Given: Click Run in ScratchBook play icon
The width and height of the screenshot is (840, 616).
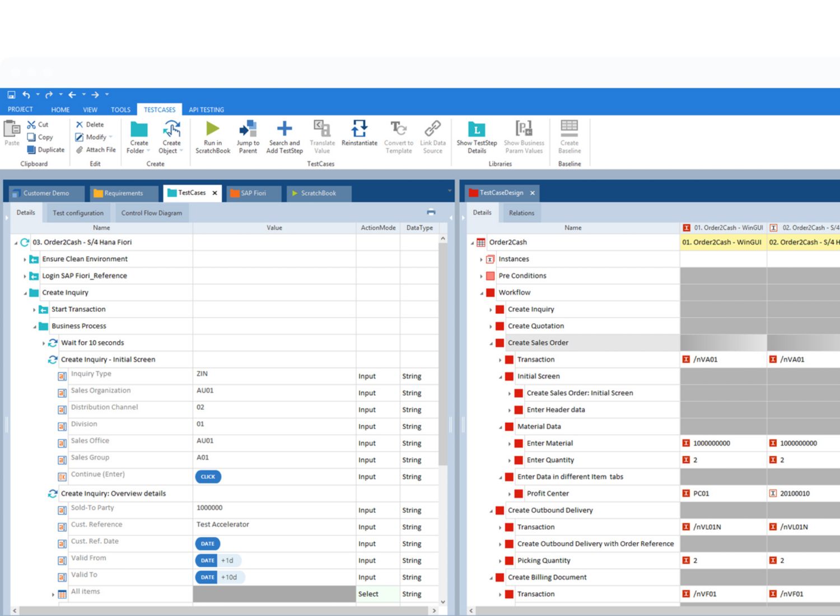Looking at the screenshot, I should click(212, 129).
